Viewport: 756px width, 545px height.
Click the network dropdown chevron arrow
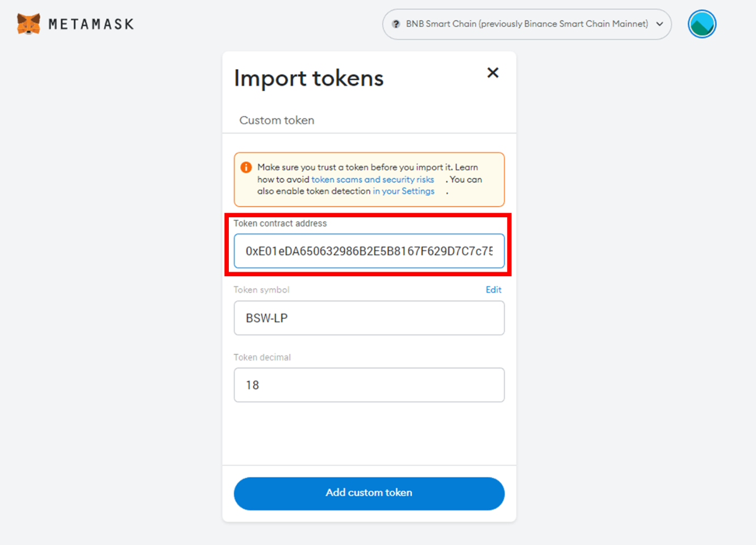(660, 24)
